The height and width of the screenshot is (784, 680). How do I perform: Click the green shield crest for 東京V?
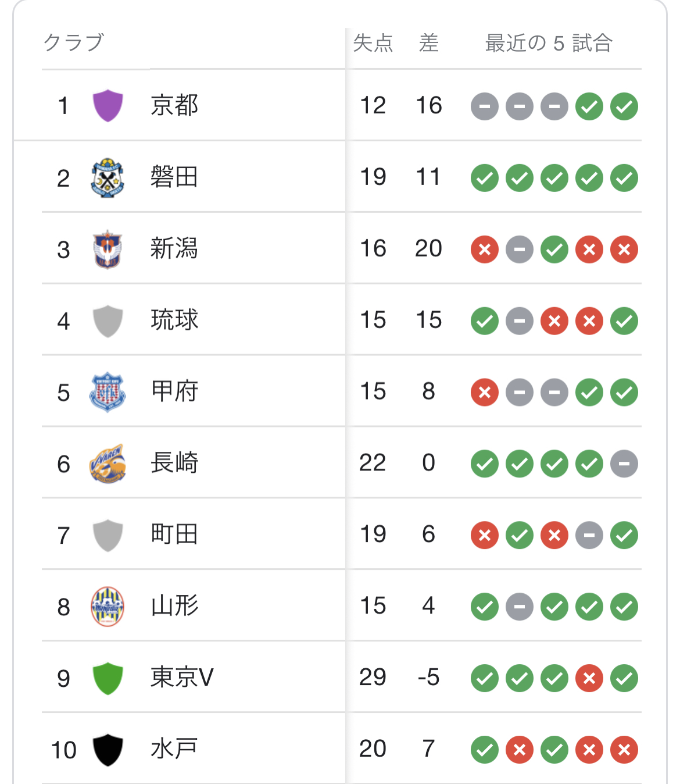point(108,678)
